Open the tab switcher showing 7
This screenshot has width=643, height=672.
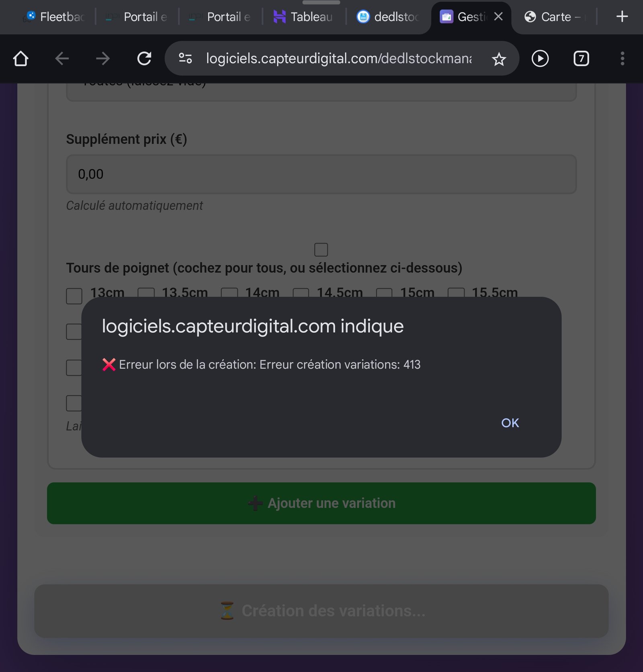click(x=581, y=59)
